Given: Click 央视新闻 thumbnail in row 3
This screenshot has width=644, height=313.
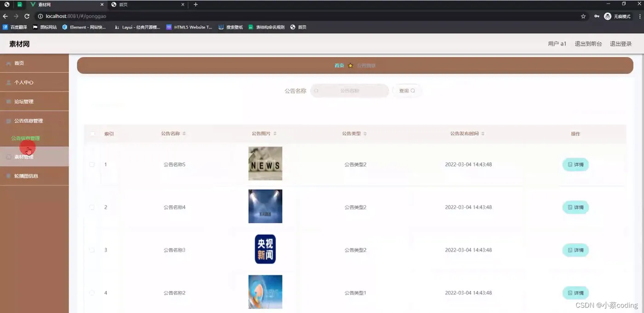Looking at the screenshot, I should 265,249.
